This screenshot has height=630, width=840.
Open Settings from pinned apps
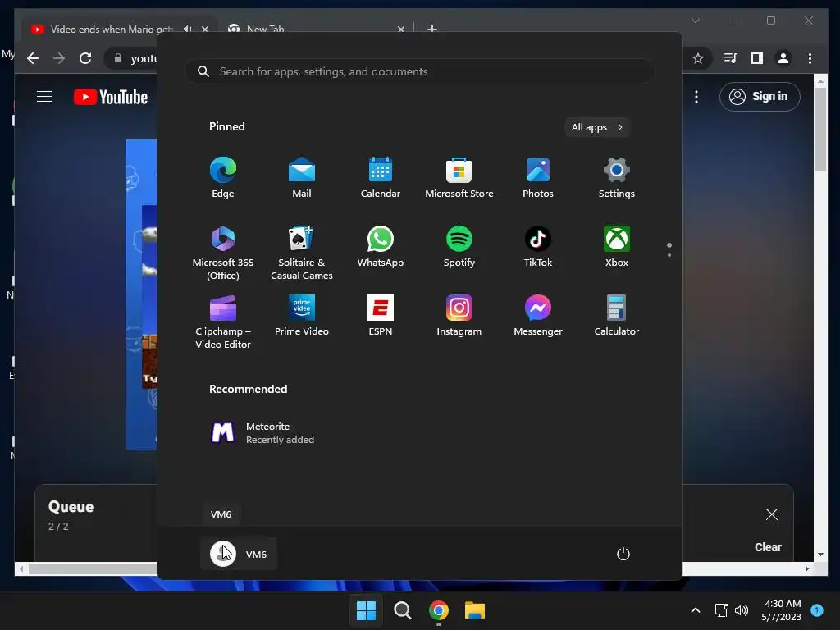(617, 177)
